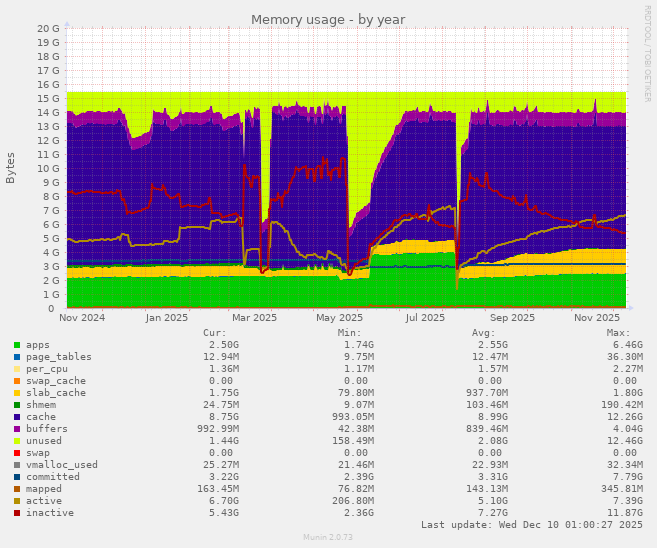Select the 'active' legend label
Viewport: 657px width, 548px height.
[44, 501]
